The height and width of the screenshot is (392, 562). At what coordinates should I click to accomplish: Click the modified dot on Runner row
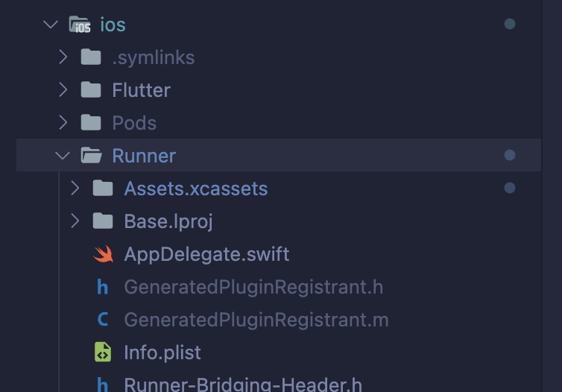510,156
